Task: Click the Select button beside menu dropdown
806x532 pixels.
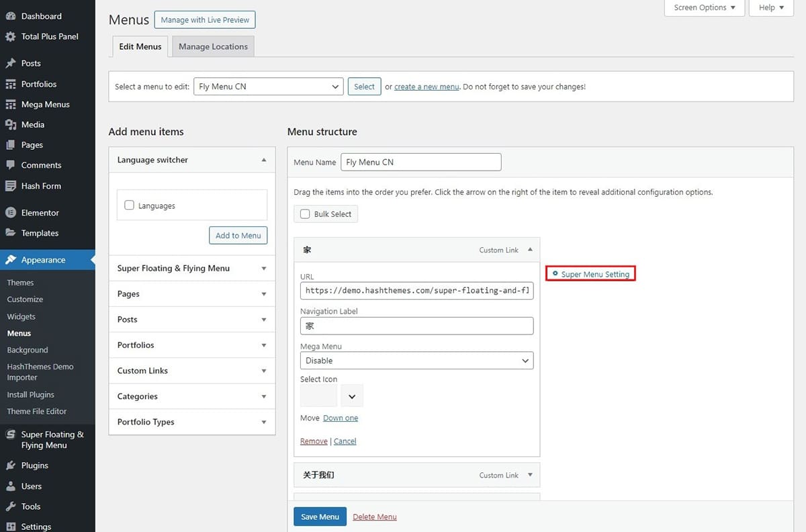Action: tap(364, 87)
